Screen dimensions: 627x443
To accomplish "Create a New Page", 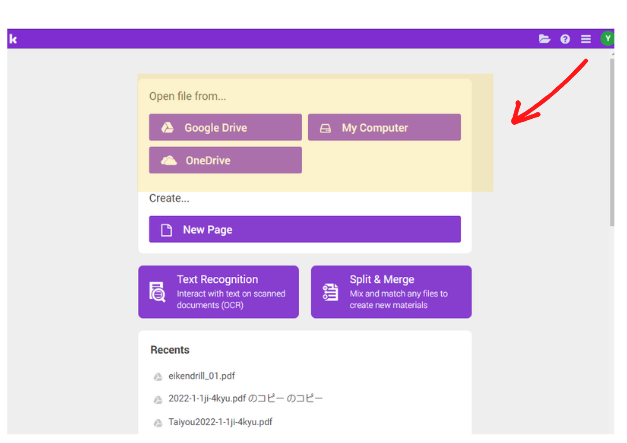I will pyautogui.click(x=305, y=229).
